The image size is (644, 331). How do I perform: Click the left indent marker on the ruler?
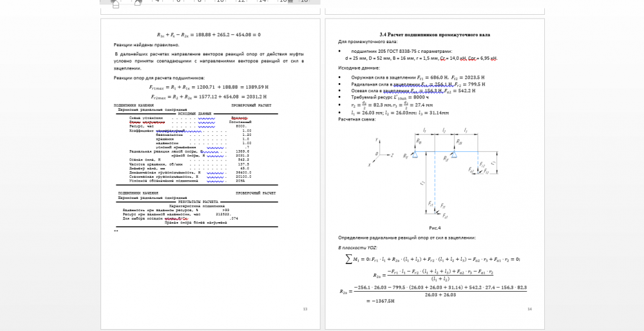[x=115, y=4]
